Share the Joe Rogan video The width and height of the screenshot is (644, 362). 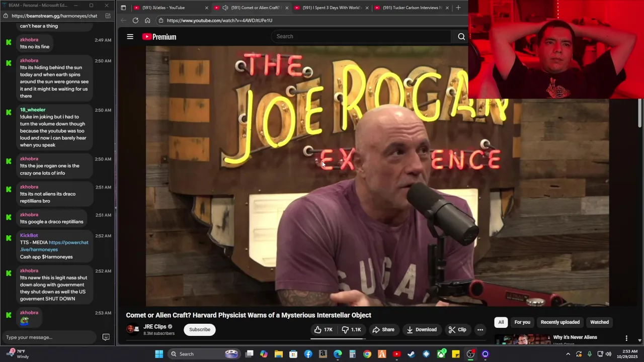pos(383,330)
